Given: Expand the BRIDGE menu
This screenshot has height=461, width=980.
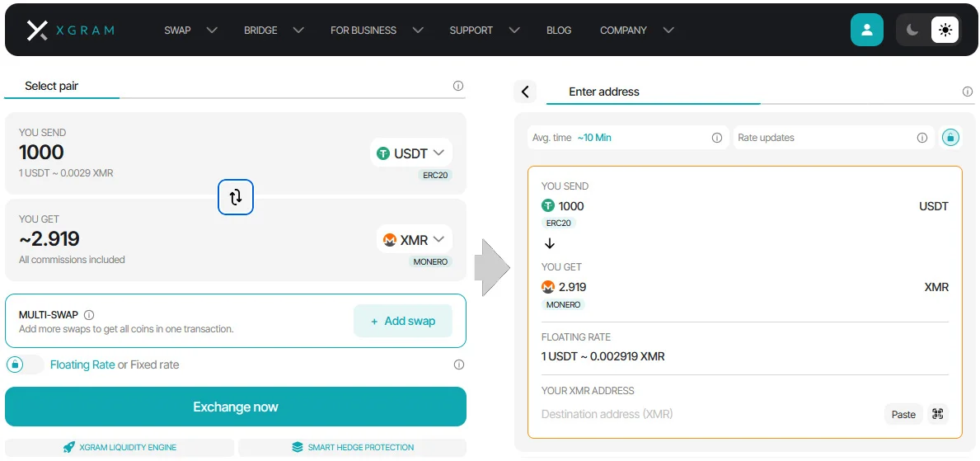Looking at the screenshot, I should 274,30.
